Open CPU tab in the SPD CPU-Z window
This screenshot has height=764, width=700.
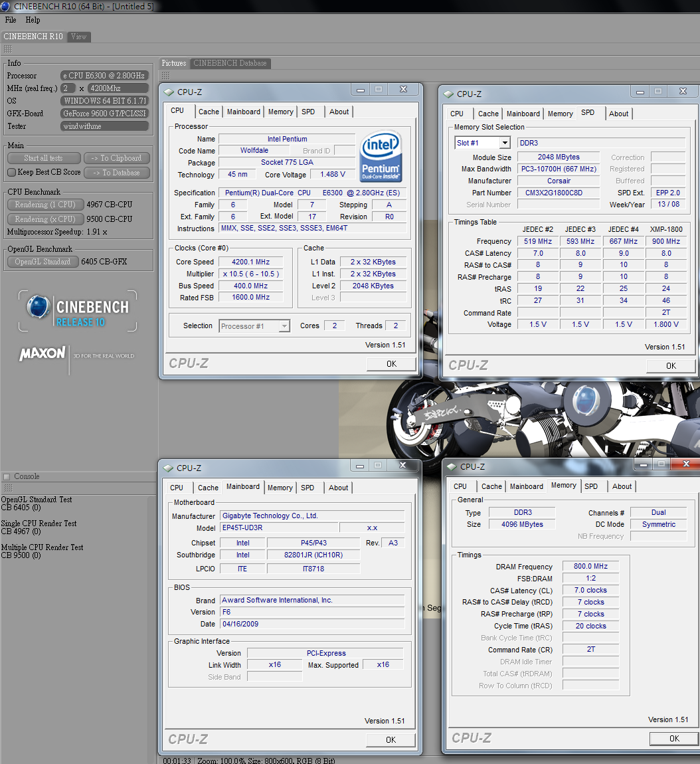pyautogui.click(x=457, y=114)
